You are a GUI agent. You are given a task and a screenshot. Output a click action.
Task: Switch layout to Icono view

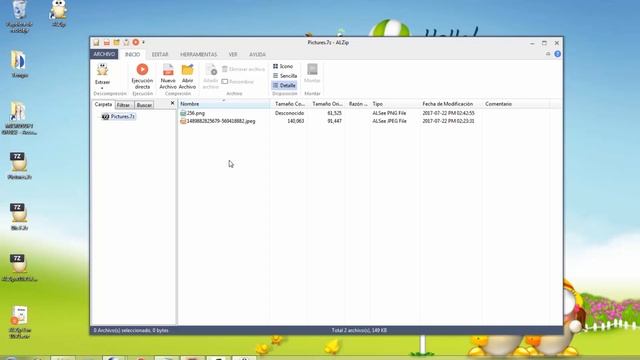[283, 66]
